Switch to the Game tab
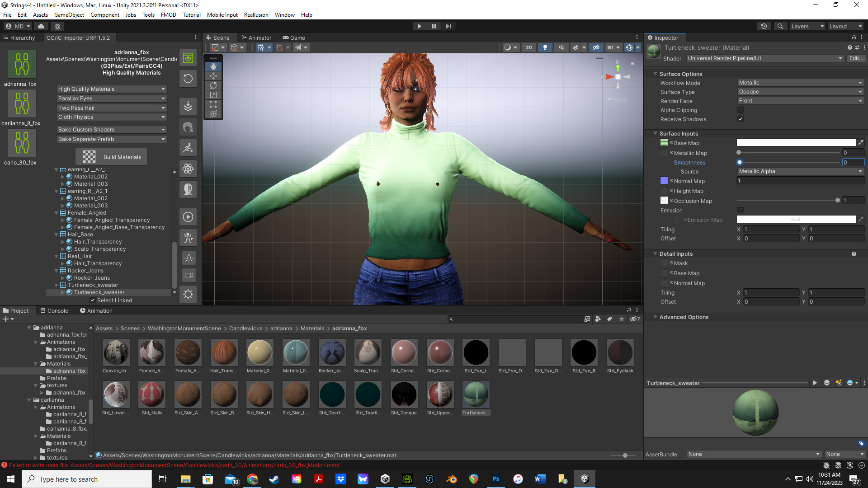The width and height of the screenshot is (868, 488). (x=294, y=38)
